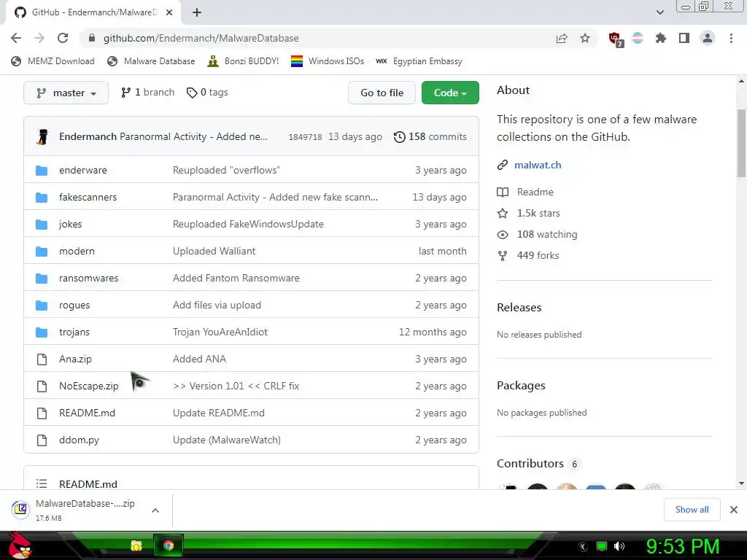Click the lock icon in address bar

92,38
